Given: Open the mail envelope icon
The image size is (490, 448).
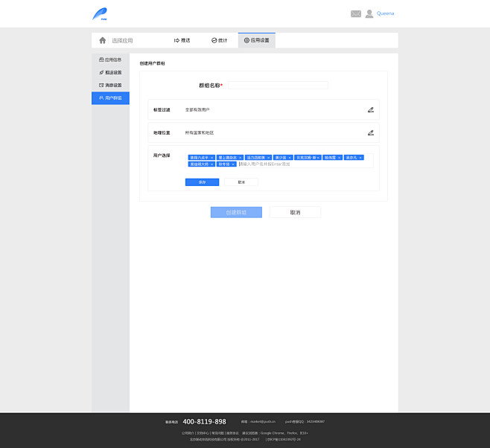Looking at the screenshot, I should click(356, 13).
